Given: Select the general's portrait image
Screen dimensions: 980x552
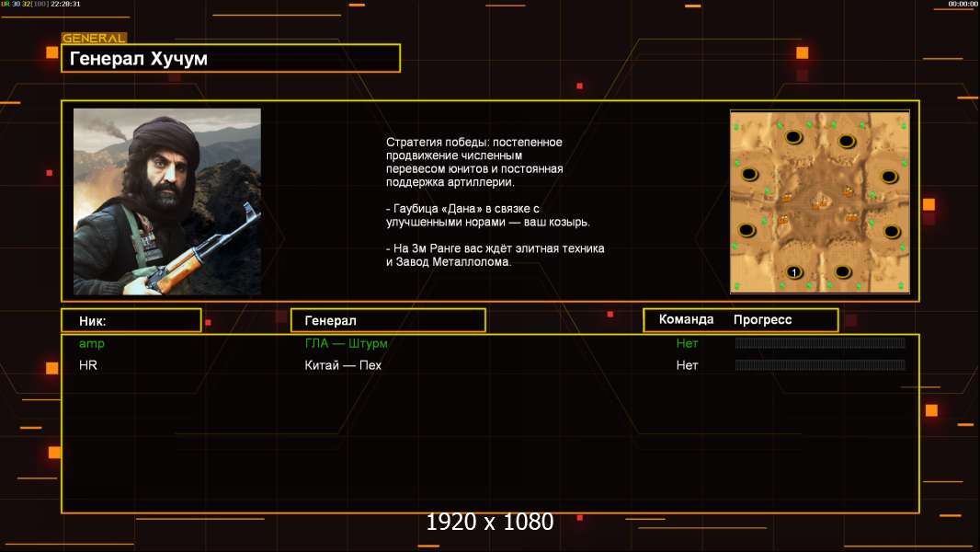Looking at the screenshot, I should click(167, 201).
